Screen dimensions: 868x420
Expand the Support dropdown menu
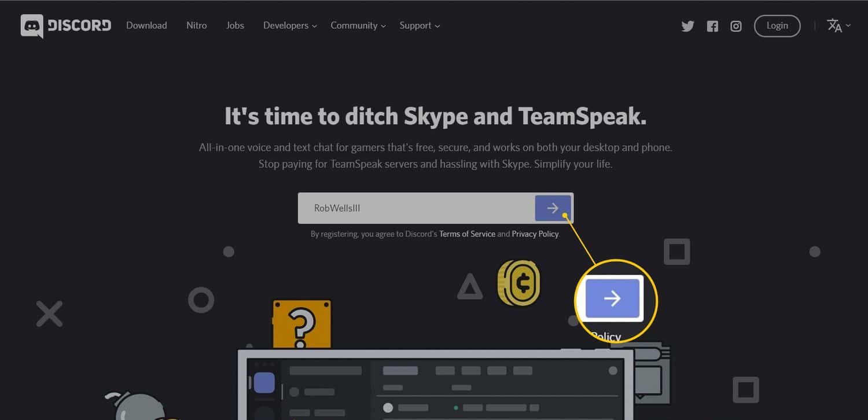(420, 25)
